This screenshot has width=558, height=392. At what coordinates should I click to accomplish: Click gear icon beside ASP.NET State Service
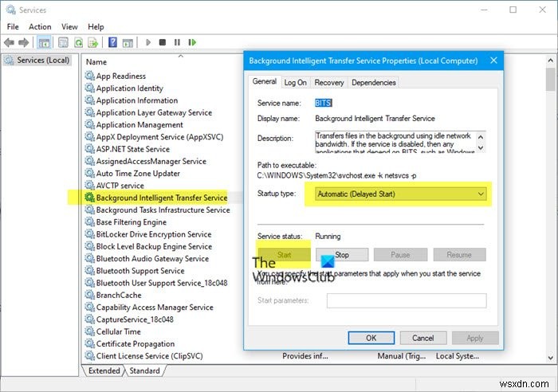(89, 149)
